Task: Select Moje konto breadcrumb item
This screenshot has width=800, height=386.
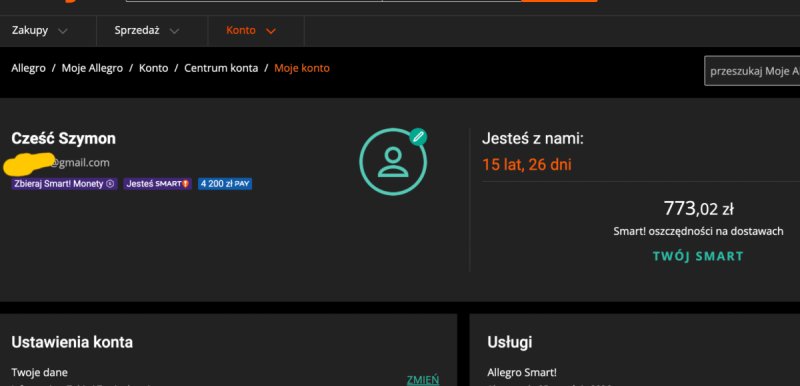Action: coord(302,68)
